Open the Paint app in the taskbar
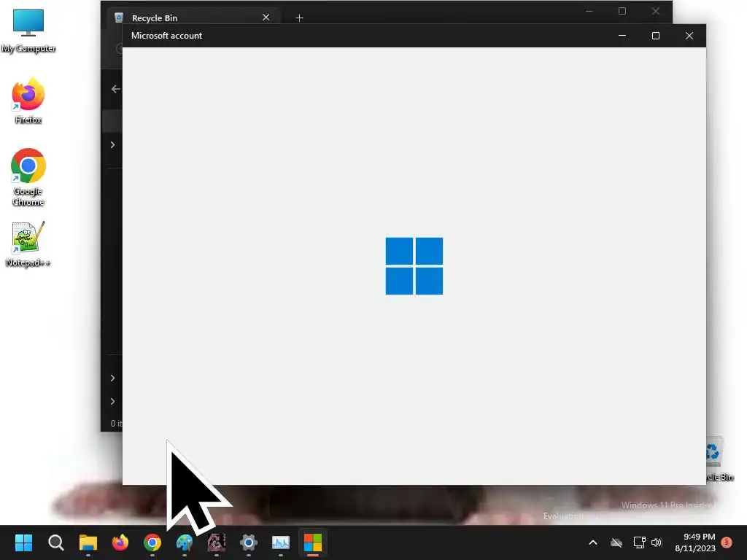This screenshot has width=747, height=560. click(185, 542)
